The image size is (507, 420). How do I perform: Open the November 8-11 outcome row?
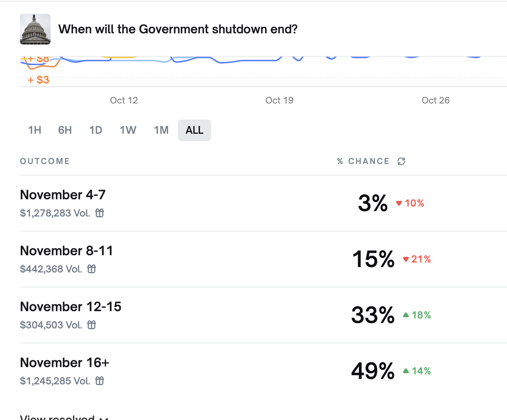coord(67,251)
